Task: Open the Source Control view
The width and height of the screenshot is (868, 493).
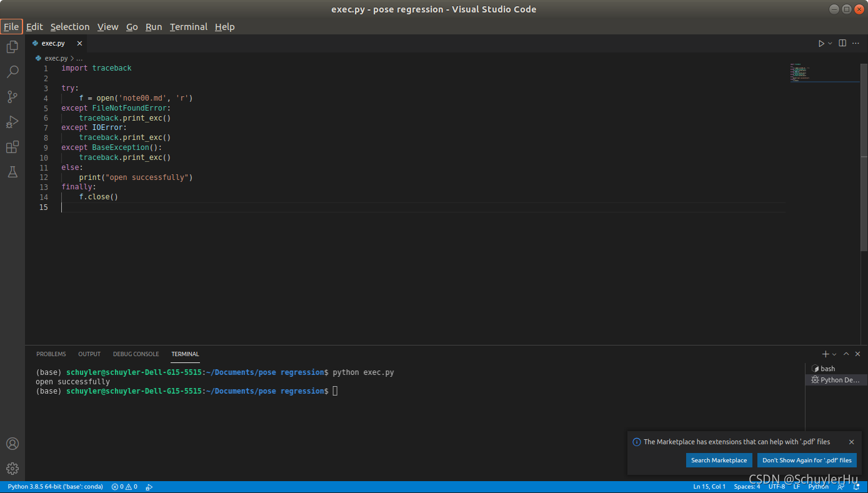Action: [12, 97]
